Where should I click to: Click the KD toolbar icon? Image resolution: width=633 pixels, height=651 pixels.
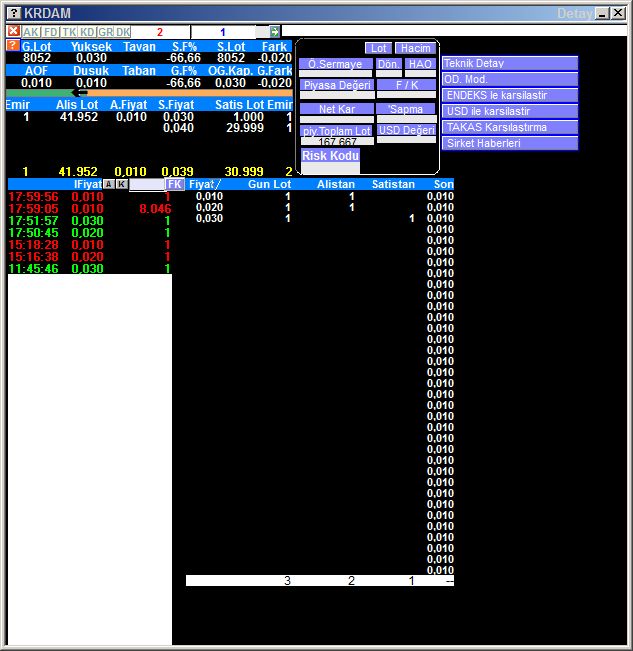tap(87, 32)
